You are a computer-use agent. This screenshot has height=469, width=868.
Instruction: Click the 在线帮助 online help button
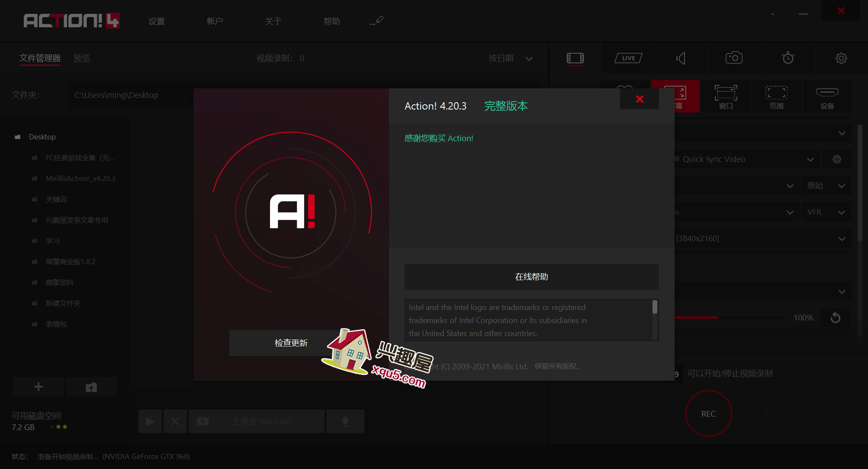531,277
